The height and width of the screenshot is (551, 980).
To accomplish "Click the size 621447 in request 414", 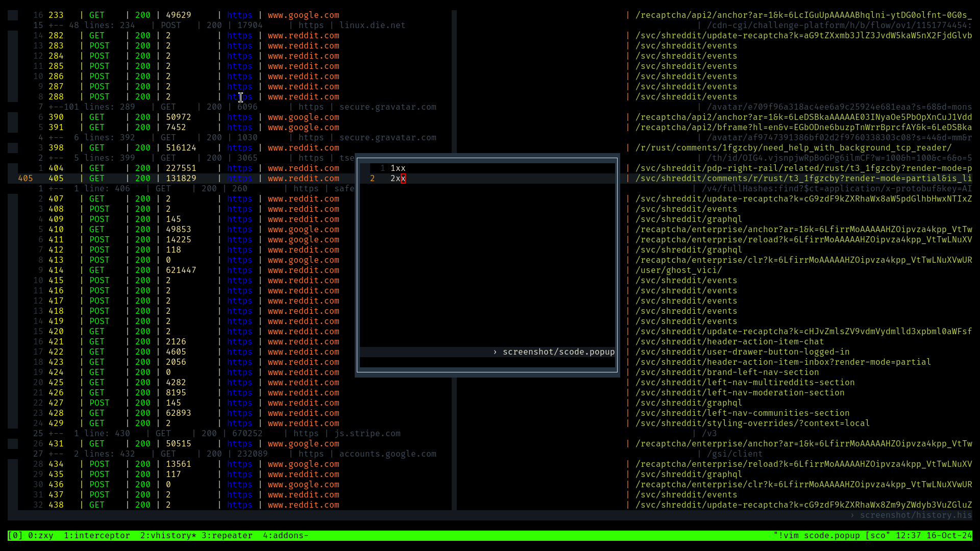I will click(181, 270).
